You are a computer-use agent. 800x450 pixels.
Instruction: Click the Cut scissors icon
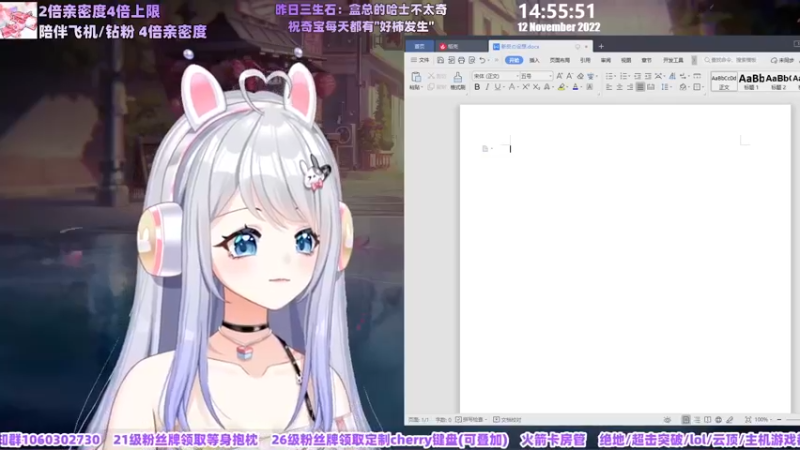coord(431,76)
